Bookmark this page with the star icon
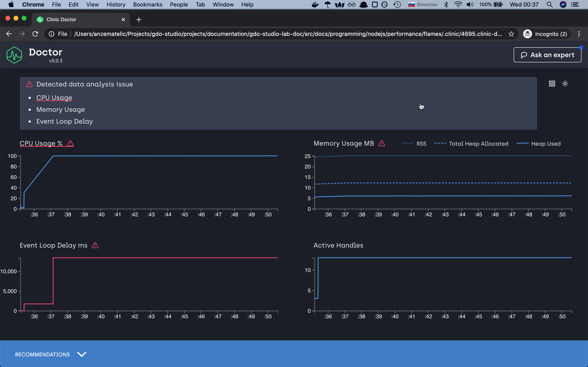 (x=511, y=34)
